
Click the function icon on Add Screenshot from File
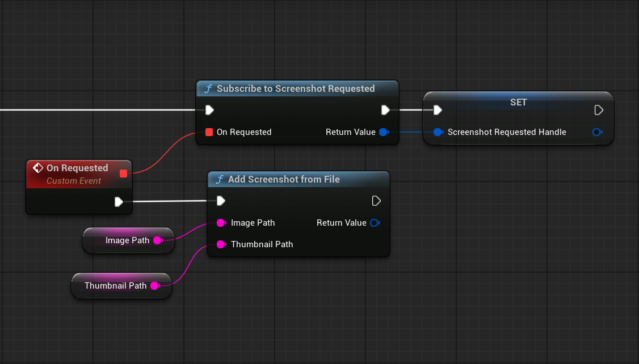click(x=220, y=179)
